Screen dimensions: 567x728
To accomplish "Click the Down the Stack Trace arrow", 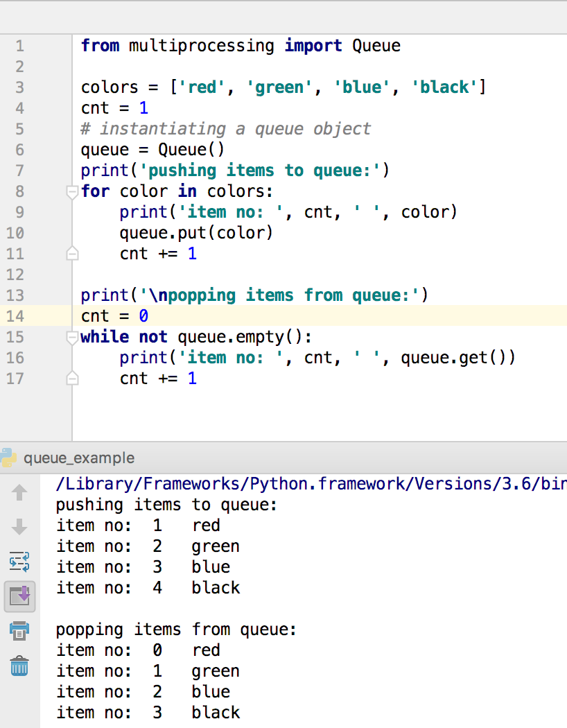I will click(19, 527).
